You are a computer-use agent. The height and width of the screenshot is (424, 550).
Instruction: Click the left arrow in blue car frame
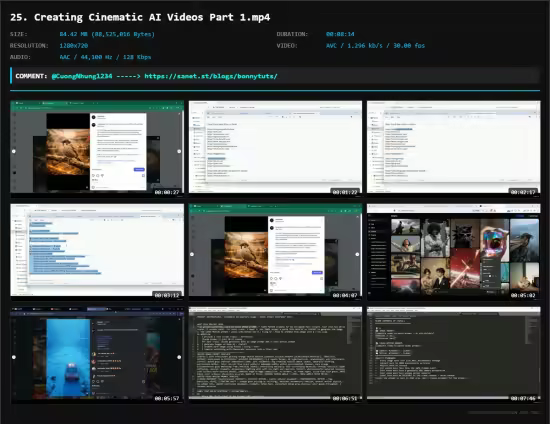[x=14, y=357]
